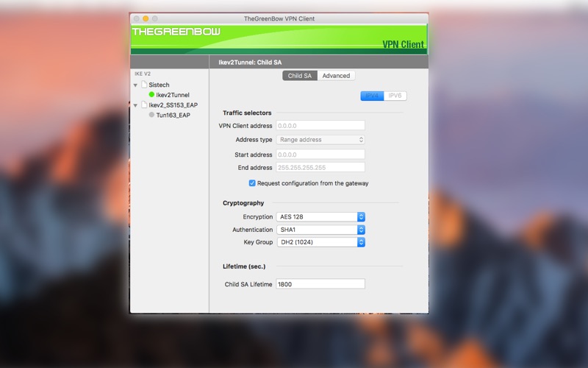Click the Lifetime (sec.) section label
This screenshot has width=588, height=368.
click(244, 266)
